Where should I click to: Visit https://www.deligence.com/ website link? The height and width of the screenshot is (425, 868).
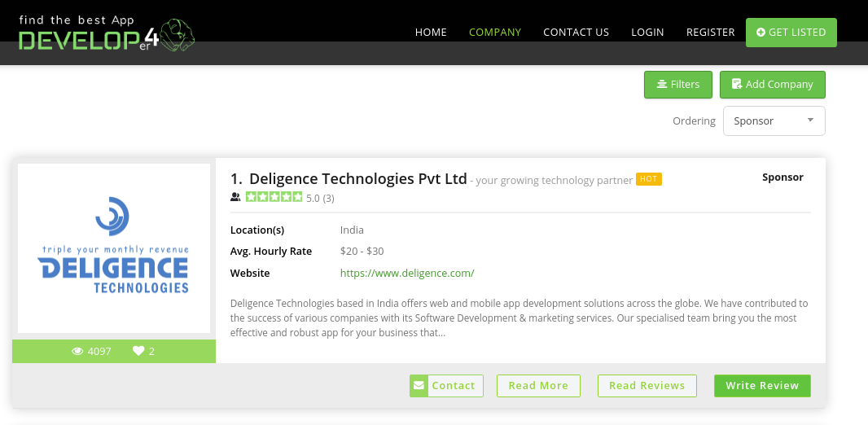tap(407, 273)
